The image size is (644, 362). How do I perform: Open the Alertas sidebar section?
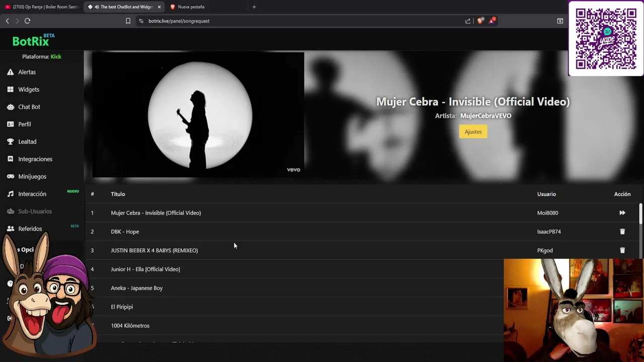pos(27,72)
